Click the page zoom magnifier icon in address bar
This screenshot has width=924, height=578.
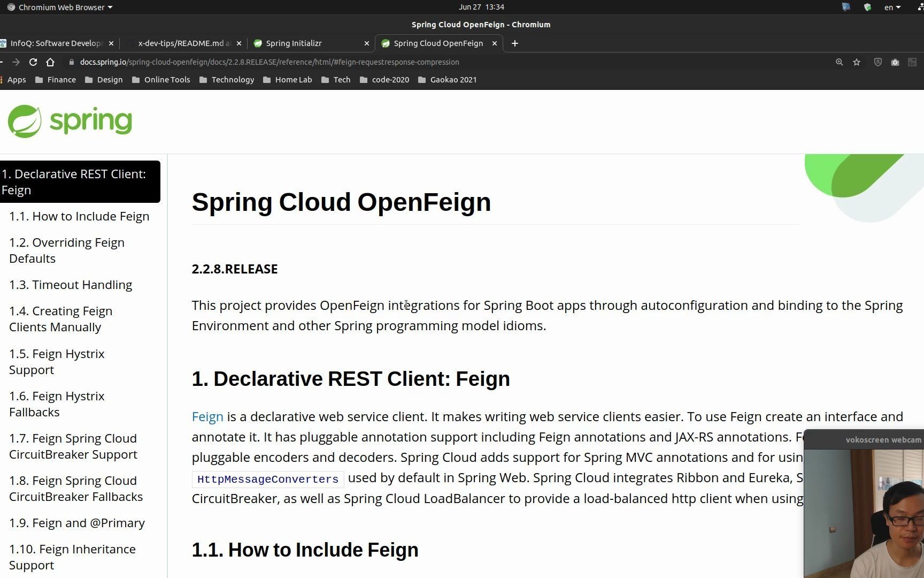point(840,62)
